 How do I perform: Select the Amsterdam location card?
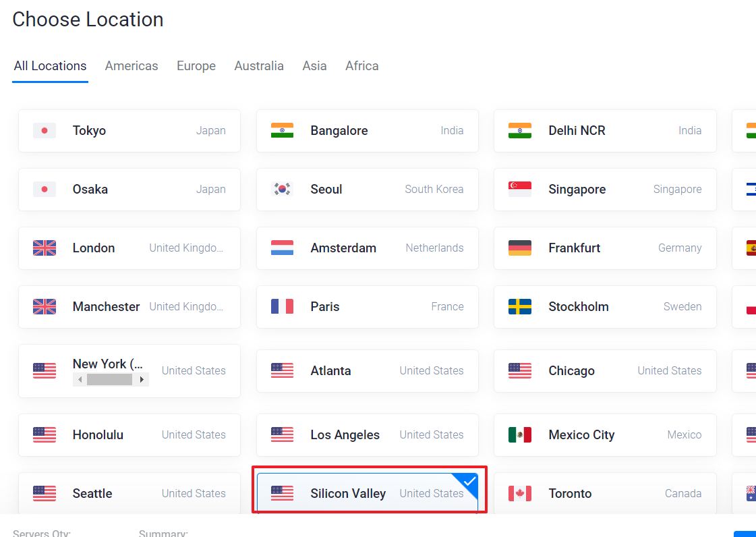(368, 248)
